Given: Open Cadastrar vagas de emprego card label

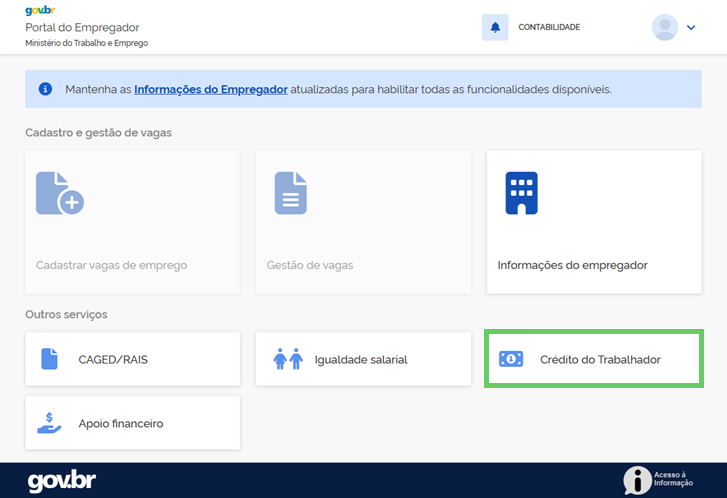Looking at the screenshot, I should 111,265.
